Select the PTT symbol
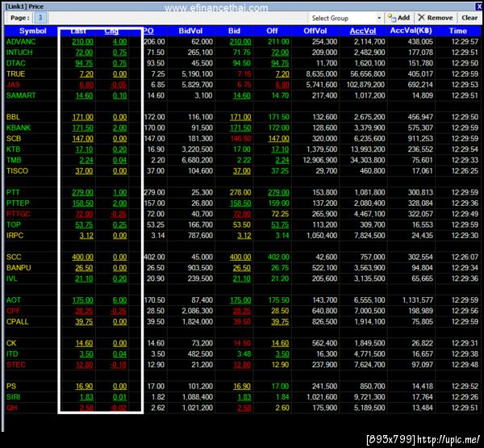Viewport: 484px width, 448px height. pos(13,192)
